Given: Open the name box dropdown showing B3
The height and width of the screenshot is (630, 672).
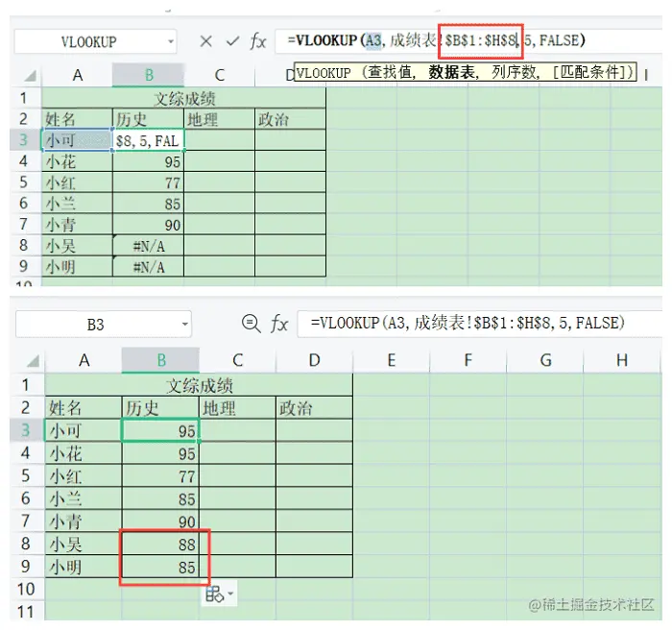Looking at the screenshot, I should tap(184, 324).
